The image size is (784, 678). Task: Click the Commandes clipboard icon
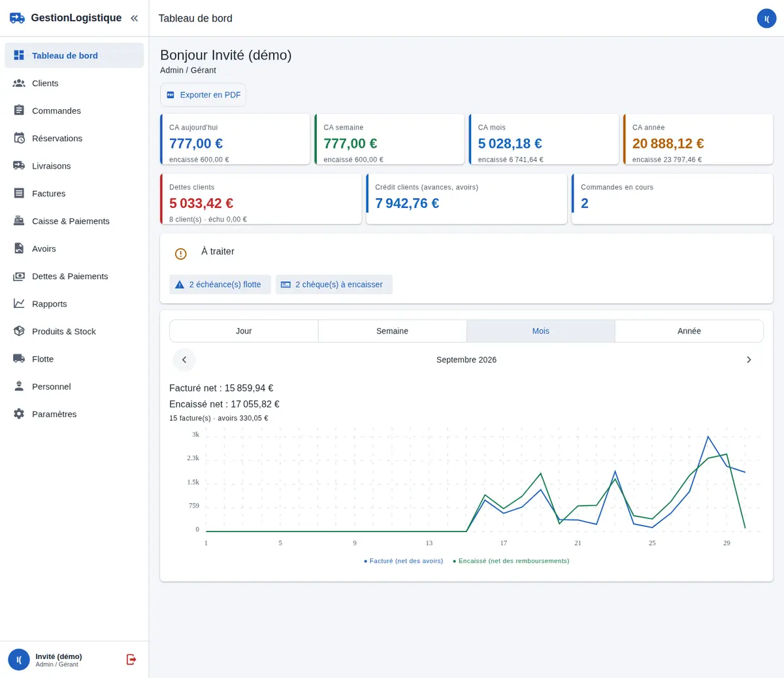(19, 110)
